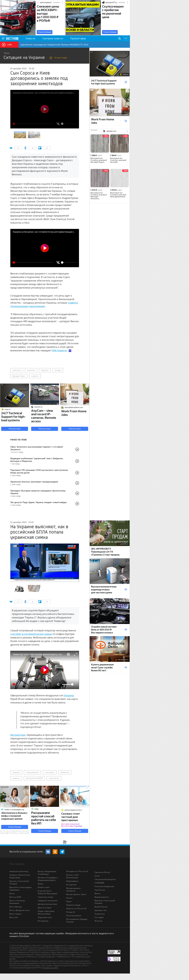The image size is (189, 980).
Task: Play the first video under the Soros headline
Action: (45, 109)
